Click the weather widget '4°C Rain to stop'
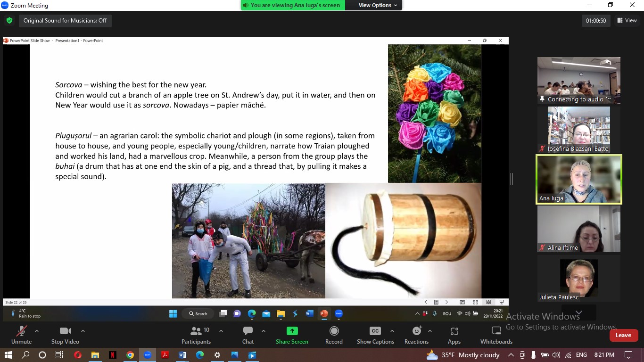The height and width of the screenshot is (362, 644). (25, 313)
